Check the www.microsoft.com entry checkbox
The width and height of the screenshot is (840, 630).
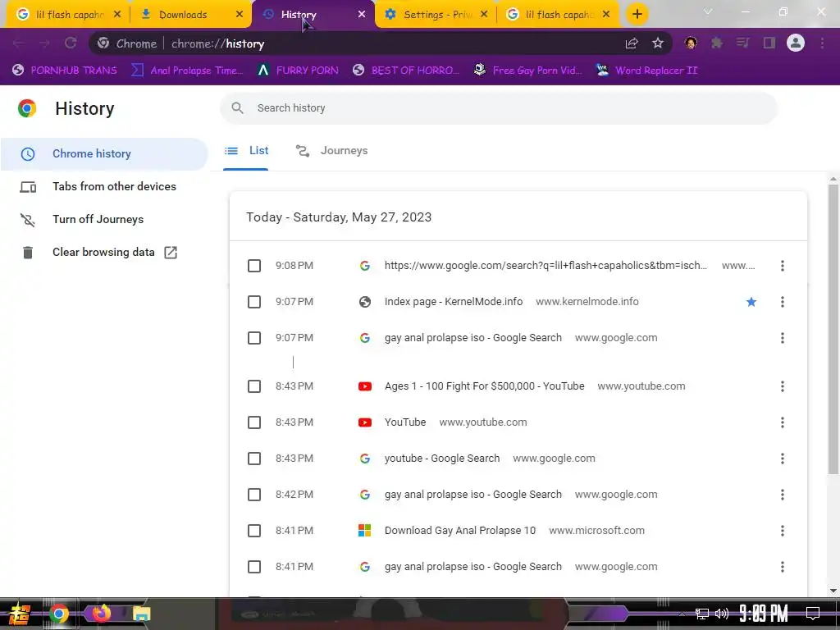click(x=254, y=531)
